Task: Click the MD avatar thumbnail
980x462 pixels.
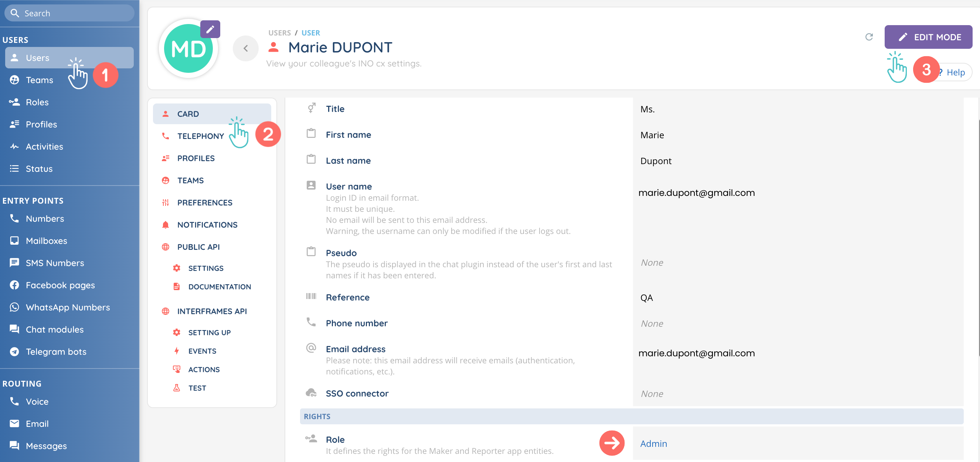Action: point(188,49)
